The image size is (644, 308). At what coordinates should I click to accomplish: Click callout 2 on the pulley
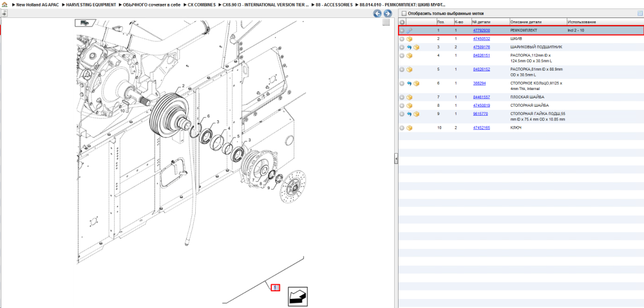tap(183, 86)
